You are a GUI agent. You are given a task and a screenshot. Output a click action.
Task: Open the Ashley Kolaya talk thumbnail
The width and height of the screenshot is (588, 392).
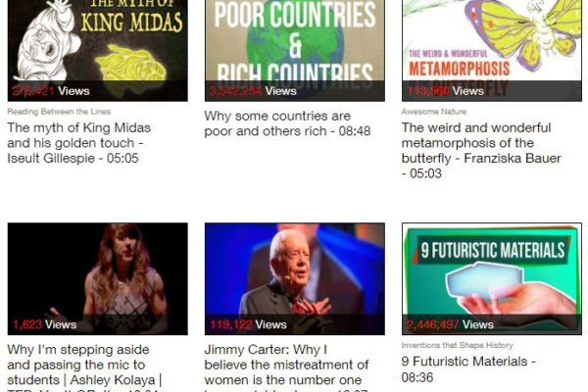[97, 278]
